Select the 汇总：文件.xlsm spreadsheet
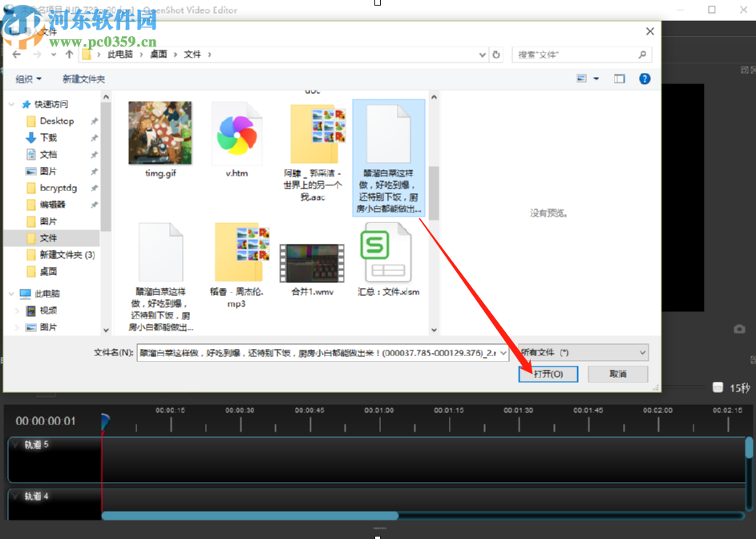 click(388, 260)
